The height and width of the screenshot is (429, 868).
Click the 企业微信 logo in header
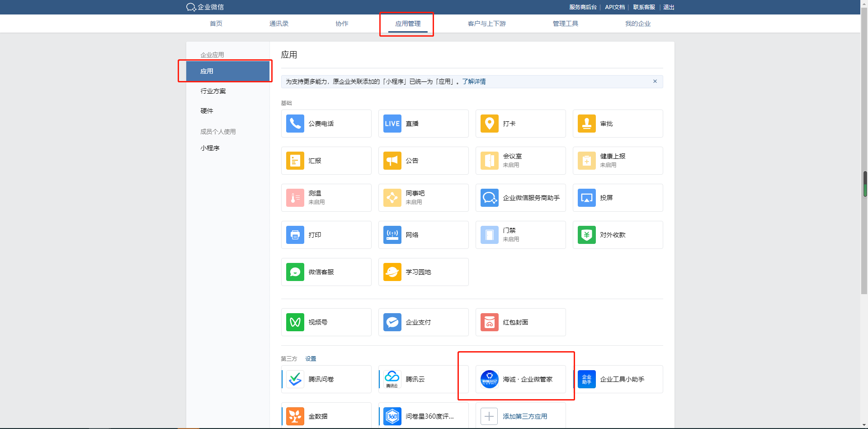(205, 7)
